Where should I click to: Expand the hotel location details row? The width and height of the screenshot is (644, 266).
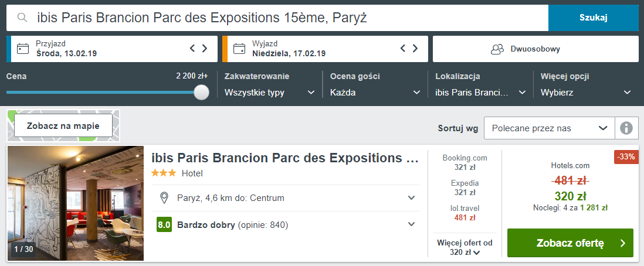coord(289,198)
